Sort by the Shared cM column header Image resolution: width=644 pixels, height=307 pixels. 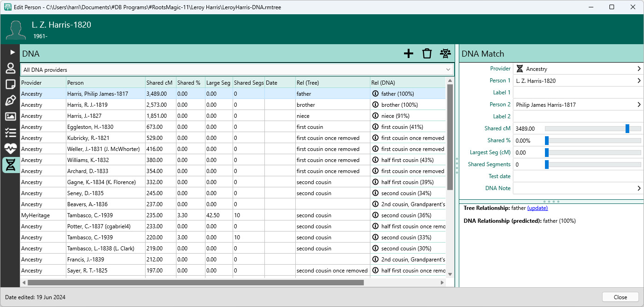(161, 82)
